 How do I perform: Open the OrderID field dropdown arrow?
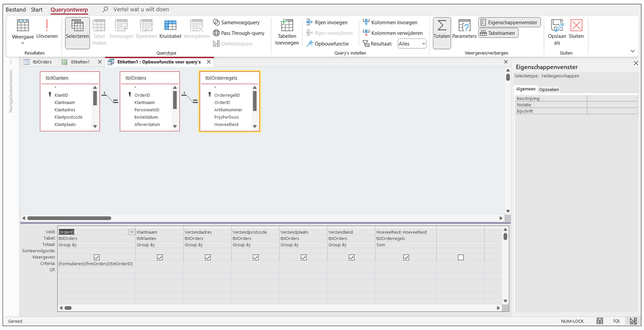pos(132,232)
